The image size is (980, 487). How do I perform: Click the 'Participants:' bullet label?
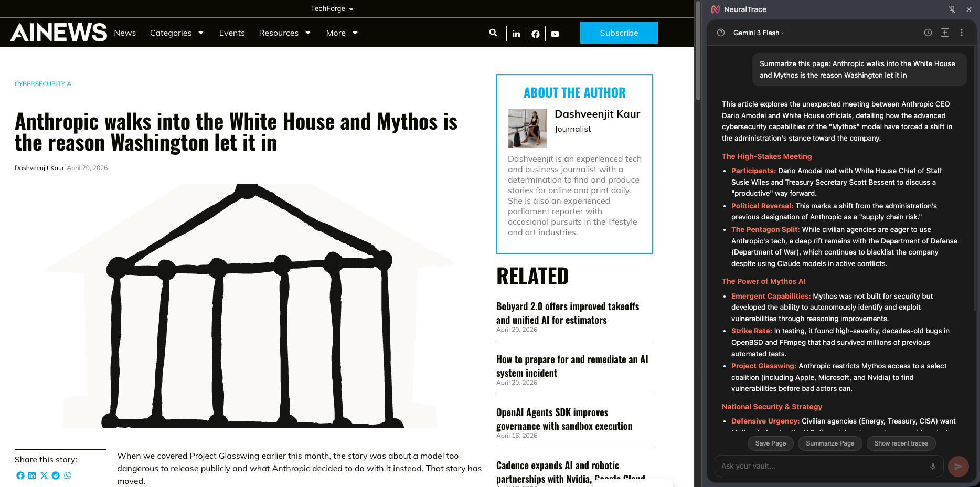click(x=753, y=171)
